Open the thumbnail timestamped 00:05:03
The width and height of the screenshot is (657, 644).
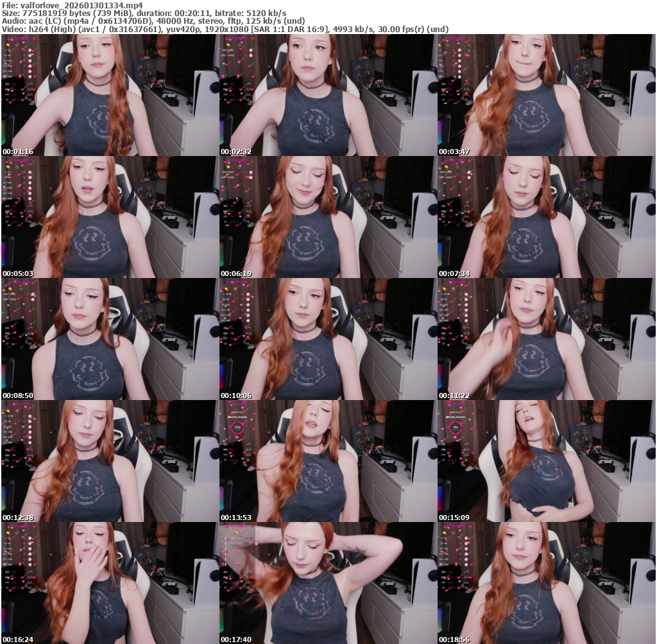click(x=110, y=217)
